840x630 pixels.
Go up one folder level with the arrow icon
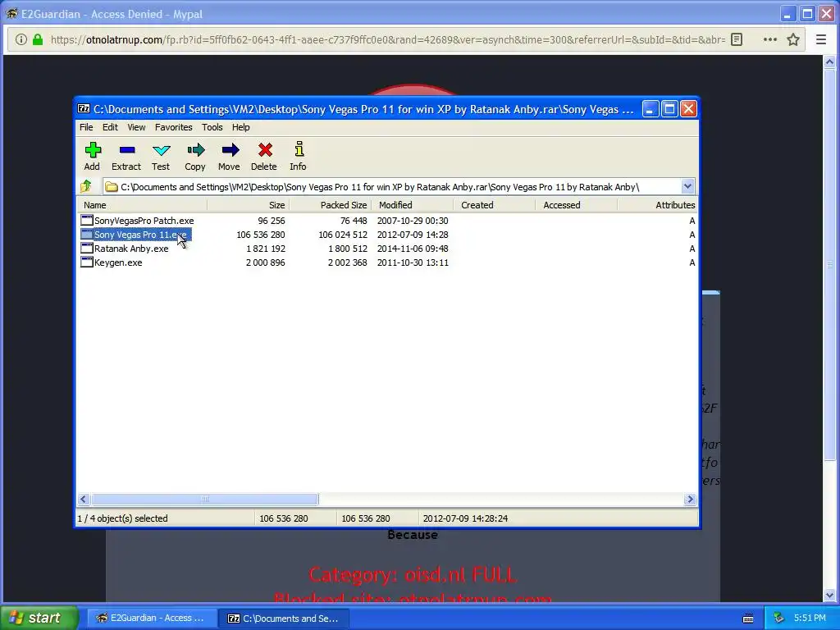tap(86, 186)
